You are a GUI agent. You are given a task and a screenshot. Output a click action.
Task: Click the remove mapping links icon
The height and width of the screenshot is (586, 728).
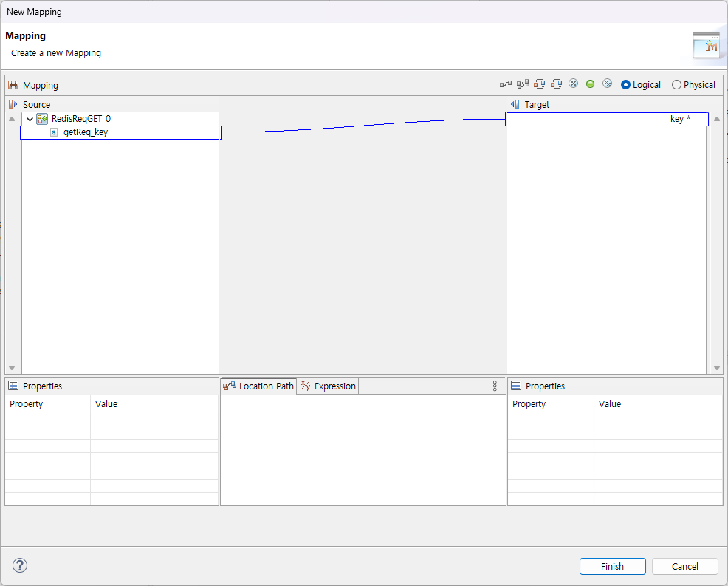(x=573, y=84)
